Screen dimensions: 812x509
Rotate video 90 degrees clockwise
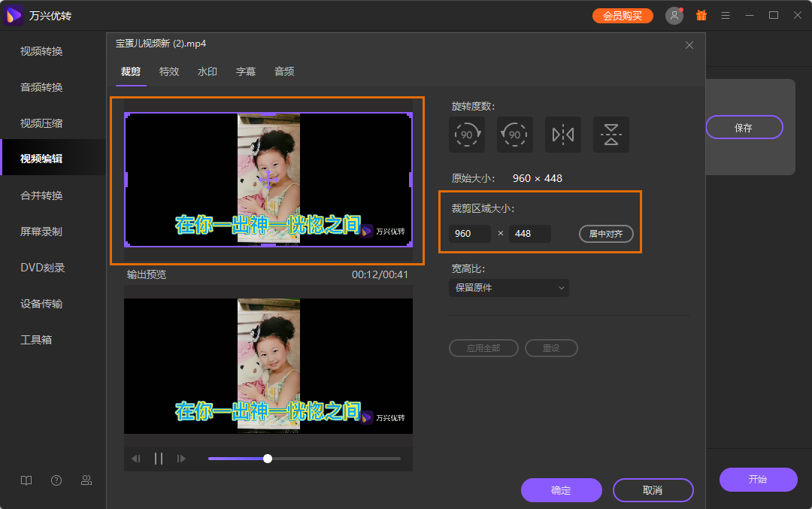tap(467, 135)
